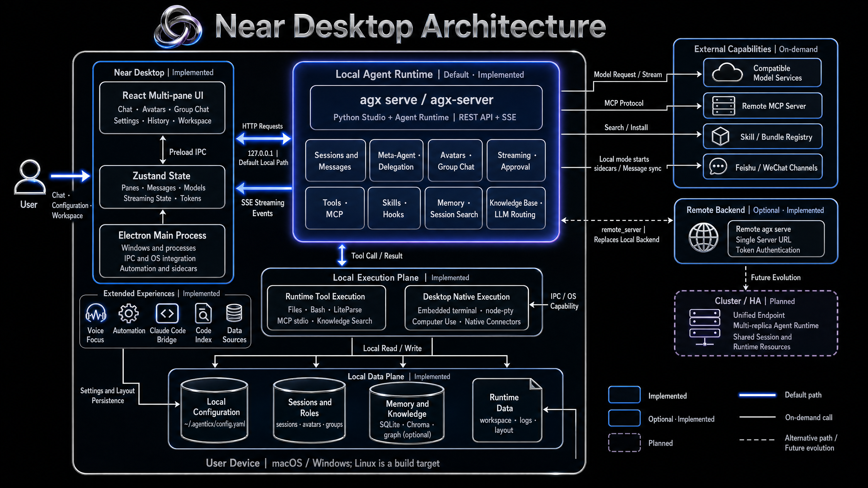Click the Search / Install label

pyautogui.click(x=626, y=127)
